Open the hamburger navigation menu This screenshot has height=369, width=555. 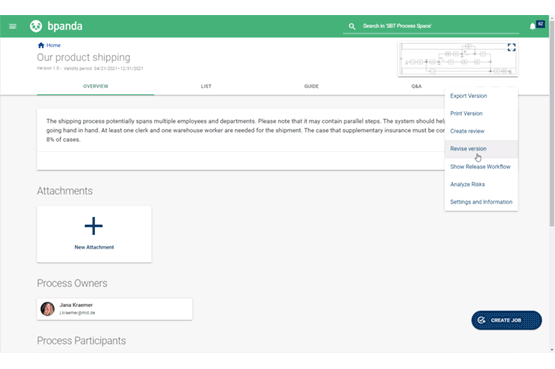click(13, 26)
